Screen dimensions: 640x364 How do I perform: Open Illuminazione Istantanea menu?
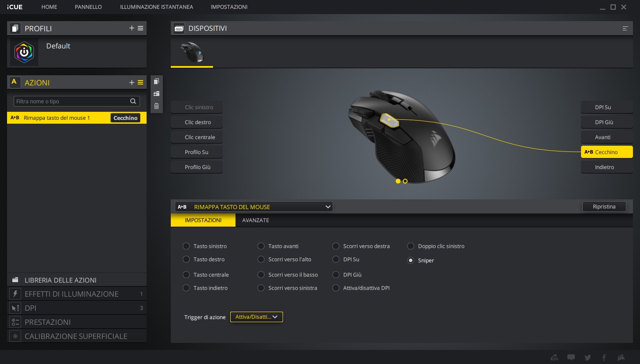point(156,7)
